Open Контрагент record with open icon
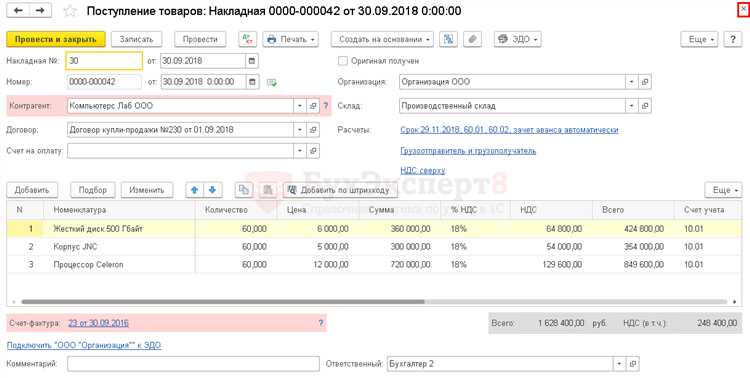 coord(313,106)
